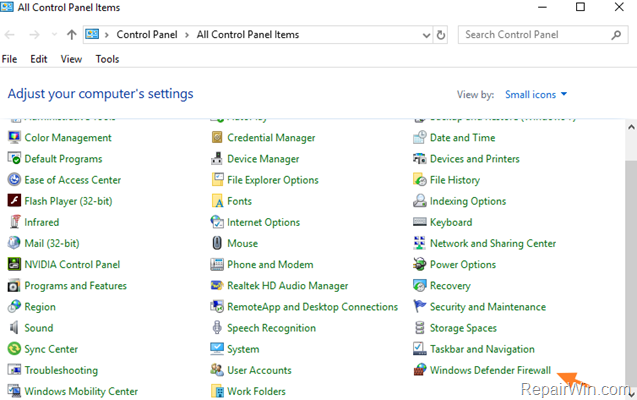Click the vertical scrollbar thumb
Viewport: 637px width, 400px height.
pos(631,272)
